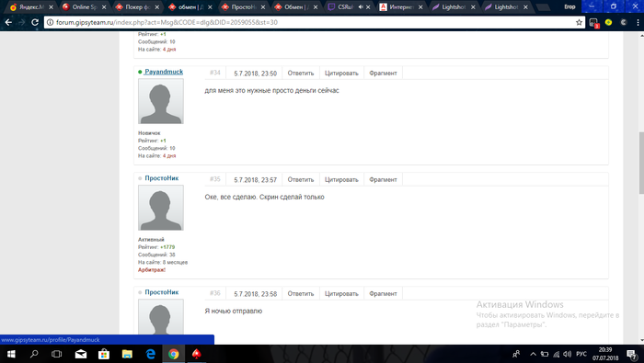Open Windows search from taskbar

34,354
